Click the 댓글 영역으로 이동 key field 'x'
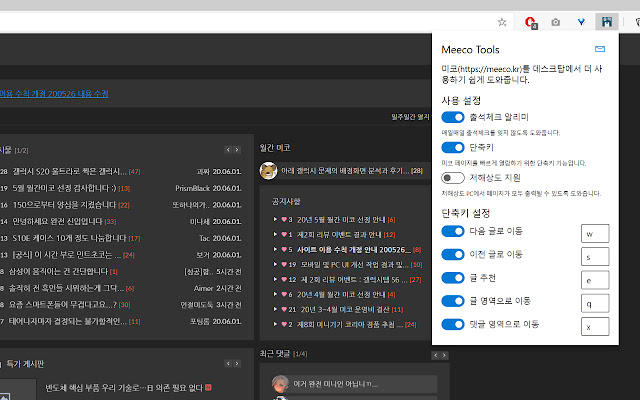 pos(595,327)
